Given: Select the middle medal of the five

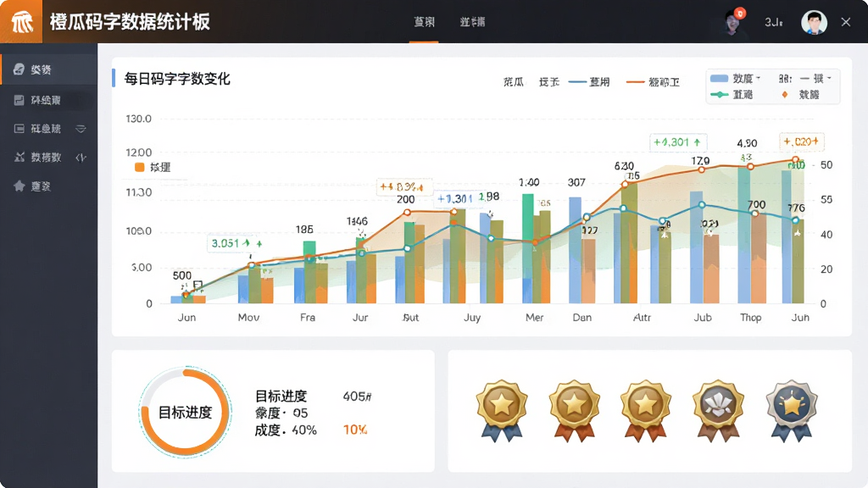Looking at the screenshot, I should point(645,410).
